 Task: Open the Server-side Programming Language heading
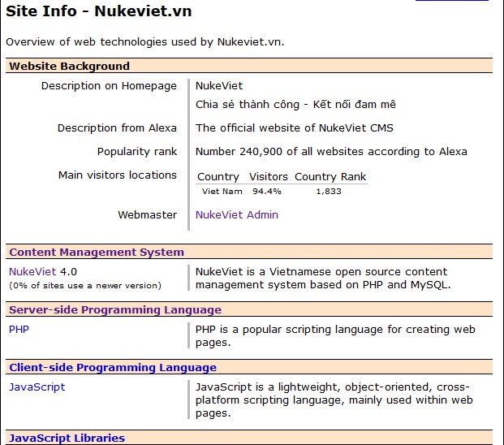pos(115,310)
